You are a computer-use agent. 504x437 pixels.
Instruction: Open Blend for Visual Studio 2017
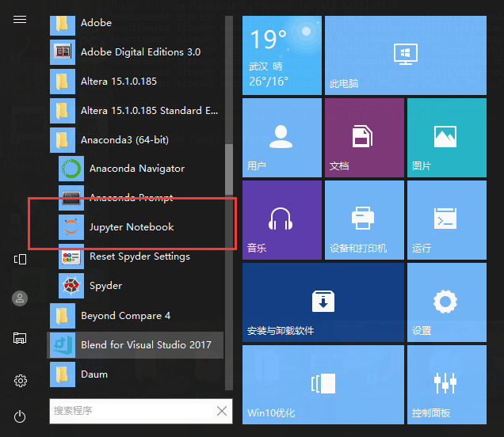tap(136, 345)
